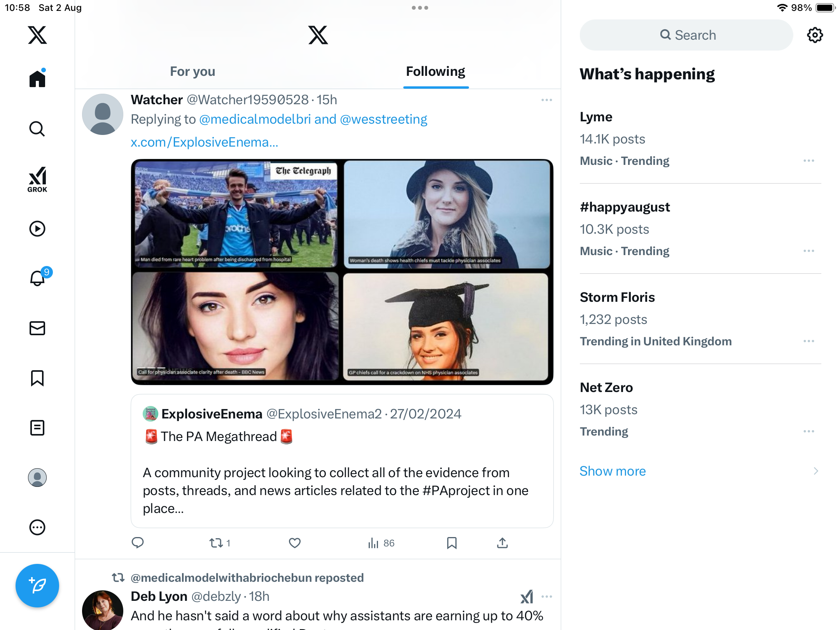The width and height of the screenshot is (840, 630).
Task: Repost Watcher's reply
Action: coord(216,543)
